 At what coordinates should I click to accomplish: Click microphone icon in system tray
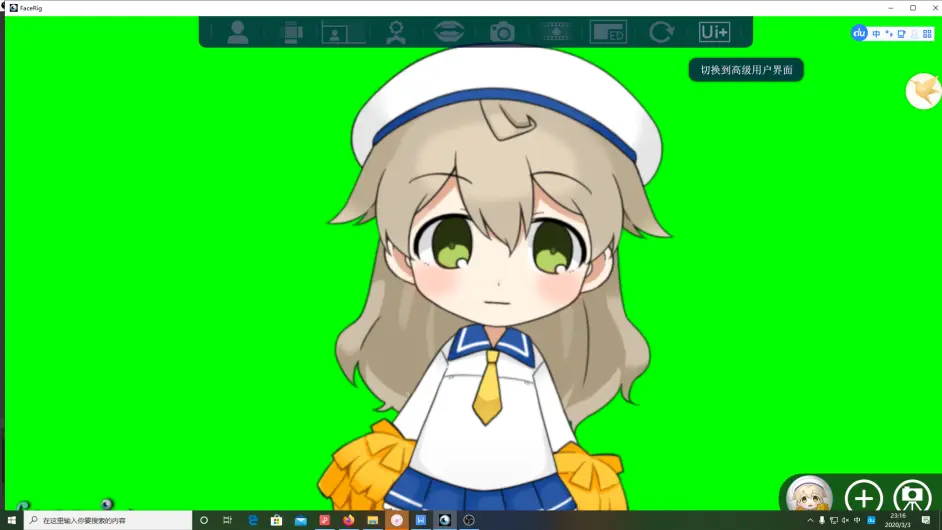[822, 520]
